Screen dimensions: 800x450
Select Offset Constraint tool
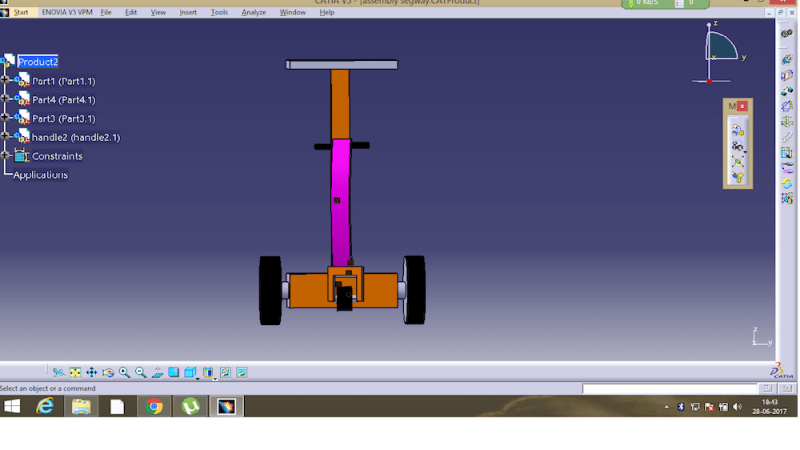(787, 91)
